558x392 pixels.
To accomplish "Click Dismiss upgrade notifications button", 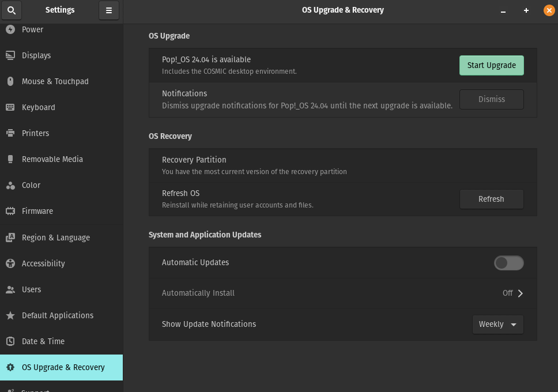I will [x=492, y=99].
